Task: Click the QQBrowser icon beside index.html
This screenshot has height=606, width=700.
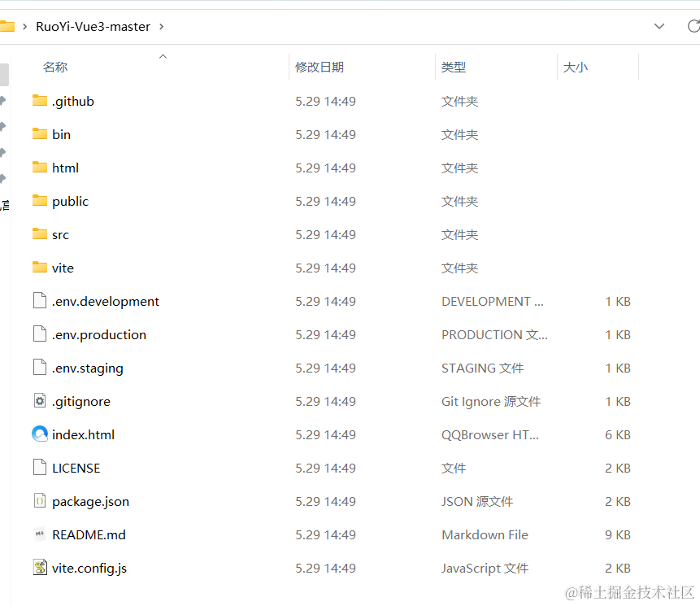Action: (40, 434)
